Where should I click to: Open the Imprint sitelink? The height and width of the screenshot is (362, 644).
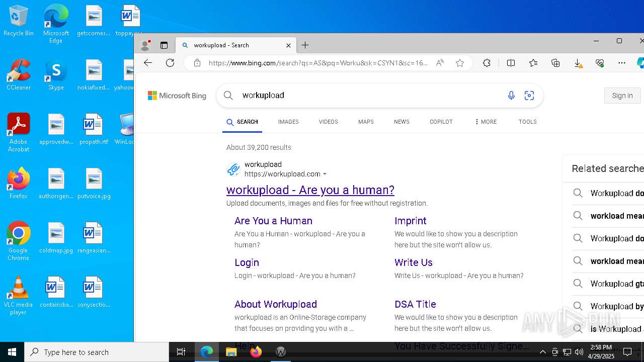(411, 221)
